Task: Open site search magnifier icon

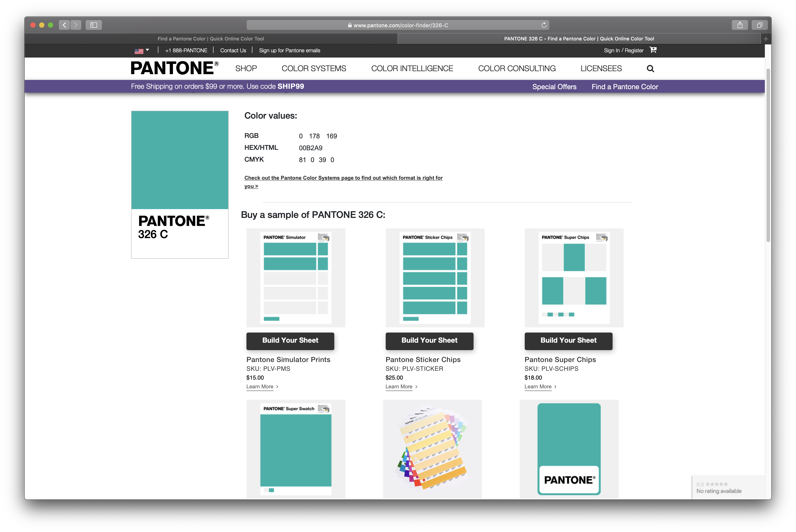Action: coord(650,69)
